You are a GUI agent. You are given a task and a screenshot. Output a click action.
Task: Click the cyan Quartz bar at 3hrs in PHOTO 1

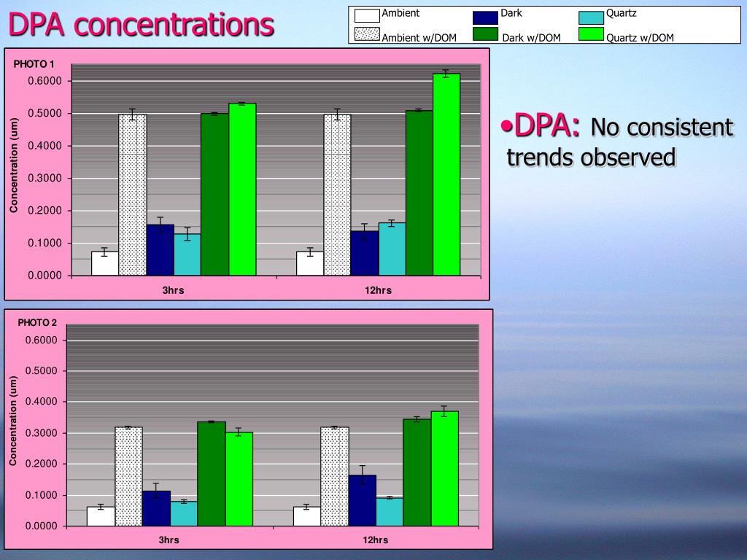[x=187, y=254]
